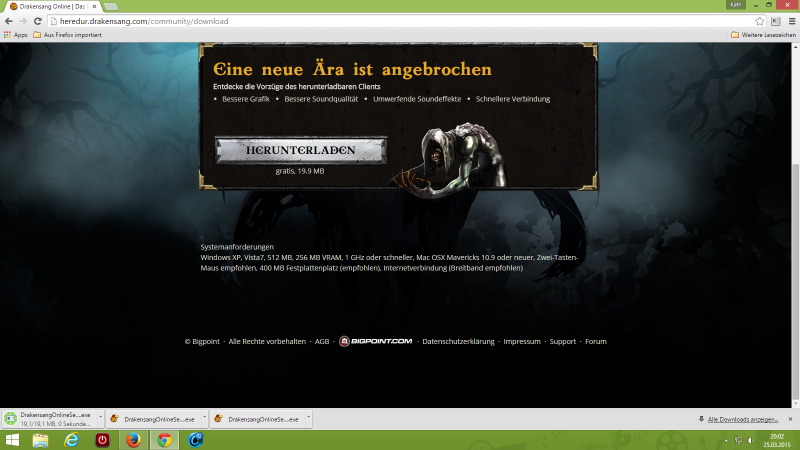Switch to Chrome in the taskbar
The image size is (800, 450).
click(x=164, y=440)
